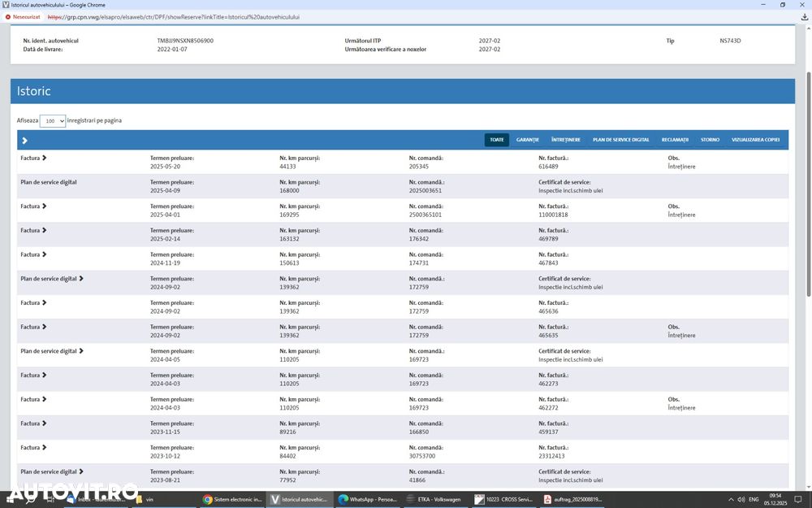Open the VIZUALIZAREA COPIEI tab
The image size is (812, 508).
[755, 140]
